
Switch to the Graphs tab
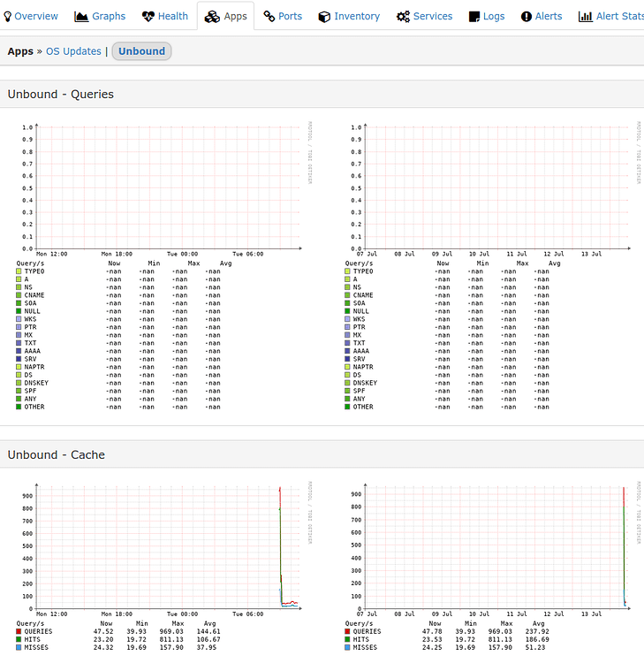pyautogui.click(x=100, y=16)
